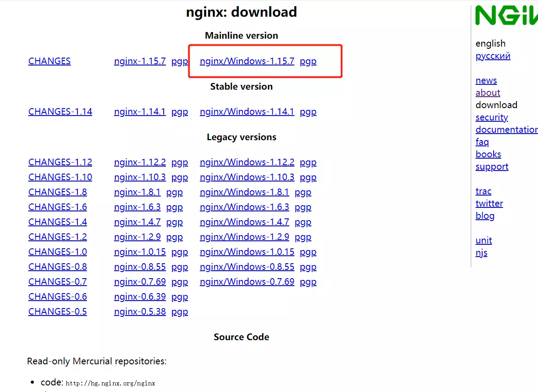Open the security advisories page
This screenshot has width=538, height=392.
(491, 117)
